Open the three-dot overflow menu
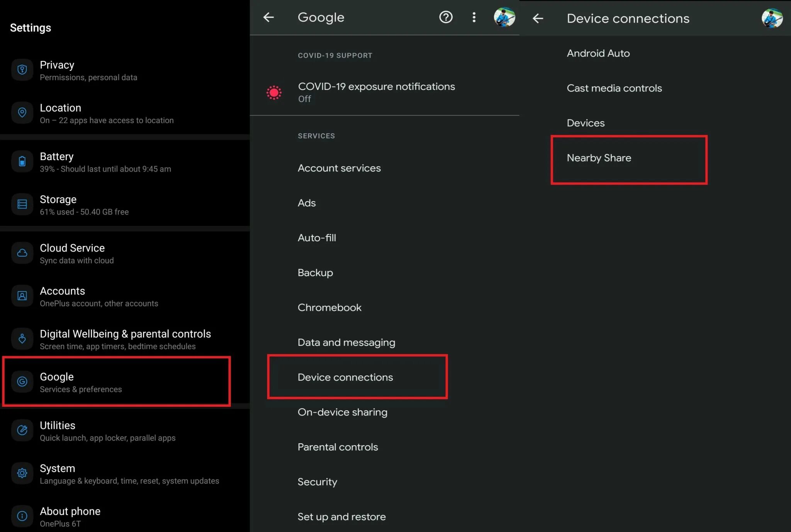The image size is (791, 532). [x=474, y=17]
